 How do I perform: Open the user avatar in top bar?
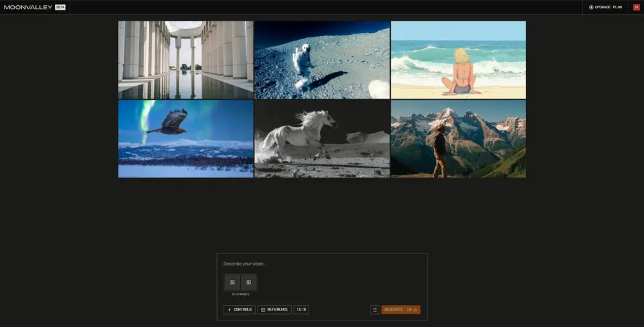click(636, 7)
